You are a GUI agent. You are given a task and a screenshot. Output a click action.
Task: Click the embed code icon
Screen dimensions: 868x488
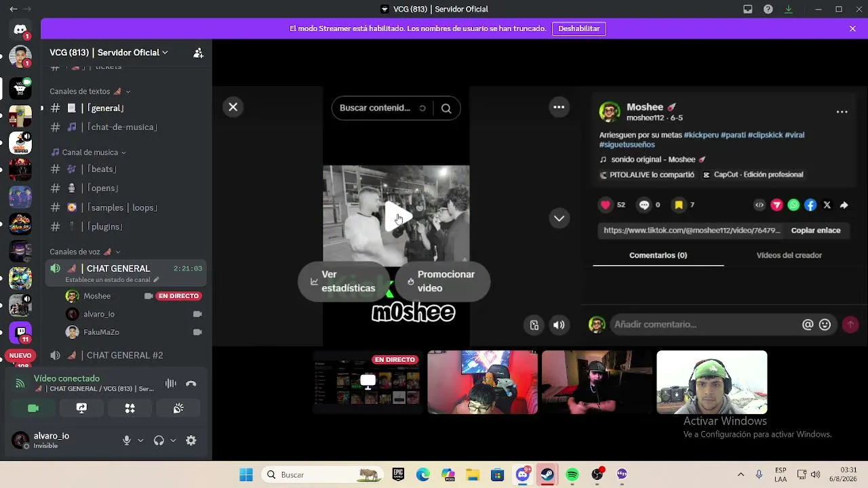759,205
